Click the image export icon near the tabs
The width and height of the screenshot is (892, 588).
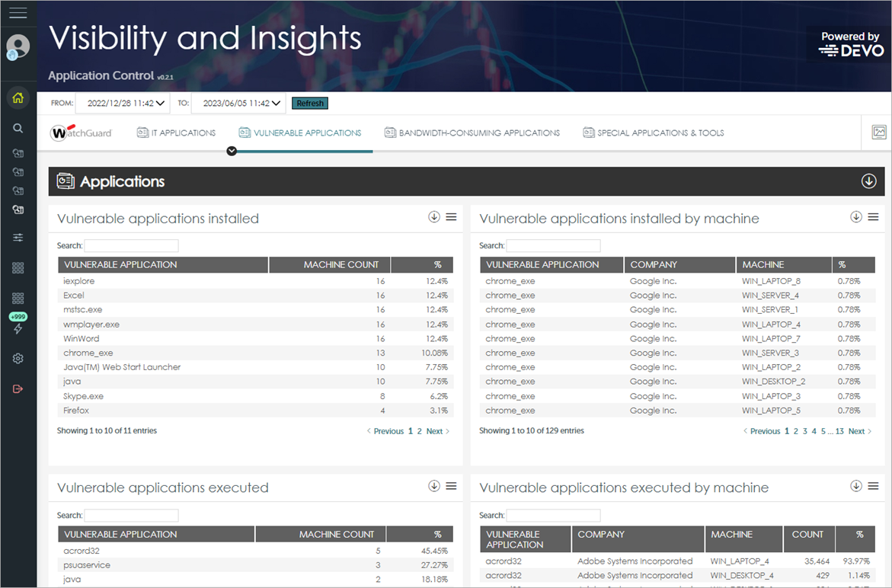pyautogui.click(x=878, y=132)
